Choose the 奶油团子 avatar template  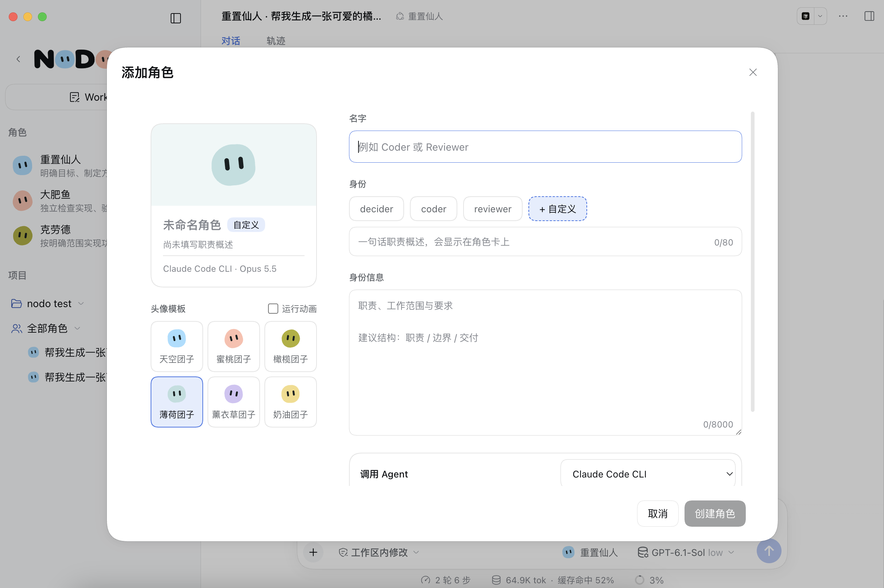click(291, 402)
